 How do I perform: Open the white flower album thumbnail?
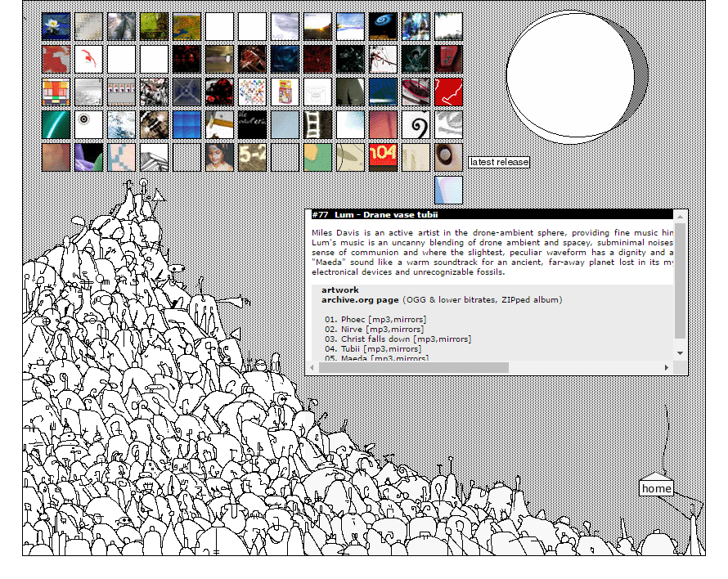pos(56,26)
